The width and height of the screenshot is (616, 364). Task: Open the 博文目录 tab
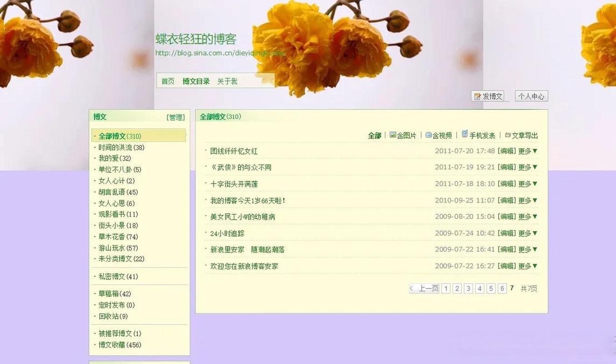click(x=196, y=81)
